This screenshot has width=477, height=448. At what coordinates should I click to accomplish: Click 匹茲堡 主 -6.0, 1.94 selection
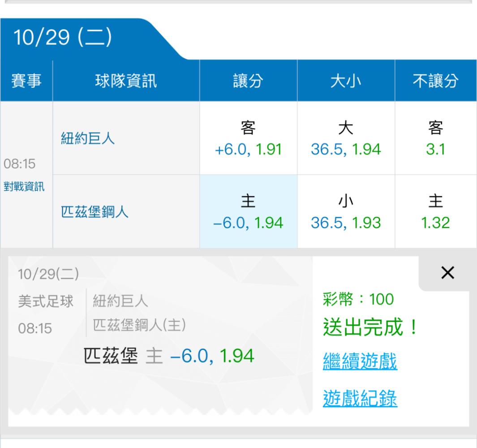coord(169,355)
